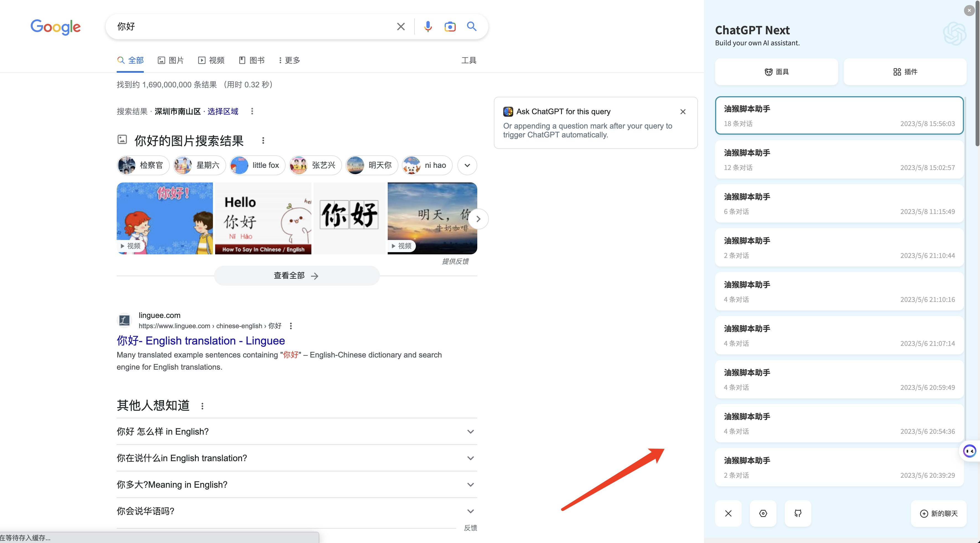Switch to the 图片 search tab
The width and height of the screenshot is (980, 543).
pyautogui.click(x=171, y=61)
